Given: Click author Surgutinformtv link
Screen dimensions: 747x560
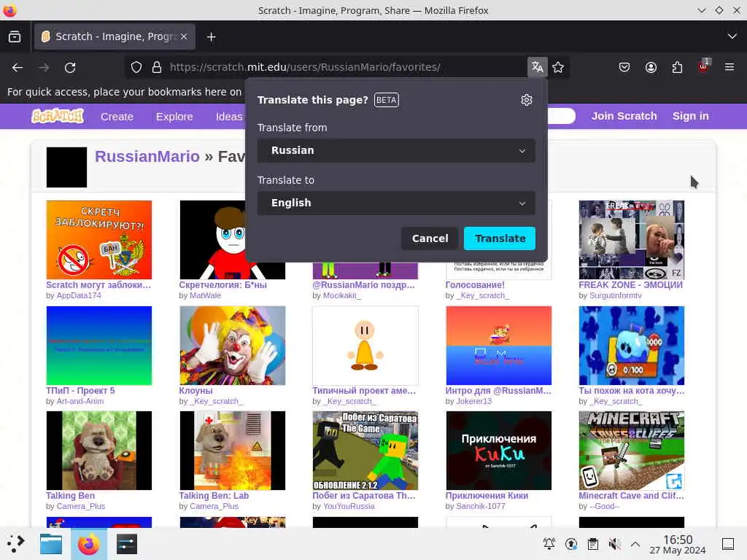Looking at the screenshot, I should [616, 295].
